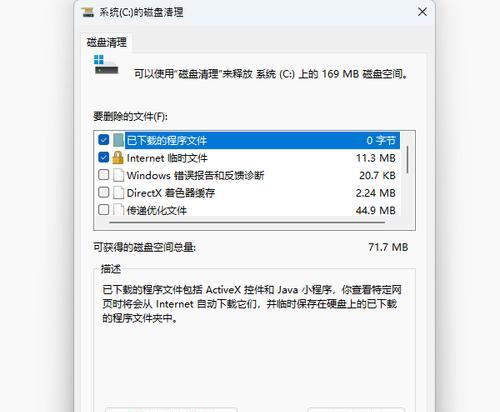Screen dimensions: 500x412
Task: Switch to the 磁盘清理 tab
Action: pos(106,43)
